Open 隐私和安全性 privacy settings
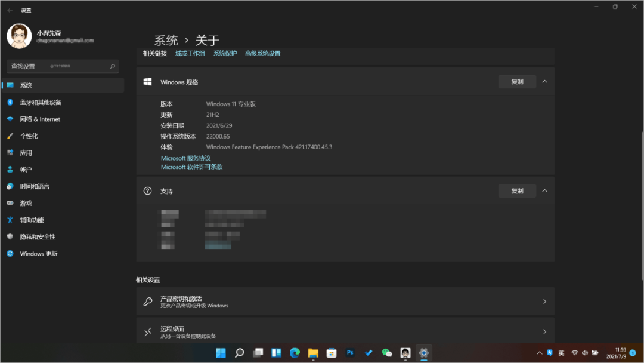644x363 pixels. tap(38, 237)
